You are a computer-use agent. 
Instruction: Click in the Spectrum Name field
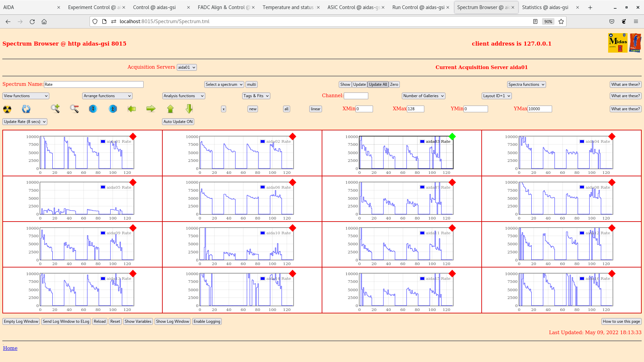tap(94, 84)
